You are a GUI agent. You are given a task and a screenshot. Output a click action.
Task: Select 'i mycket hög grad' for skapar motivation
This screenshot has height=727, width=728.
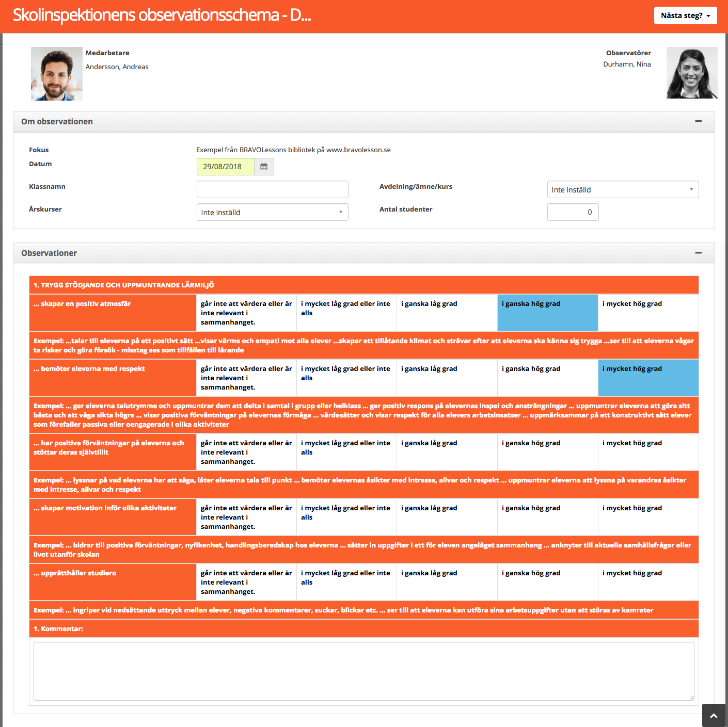tap(648, 517)
